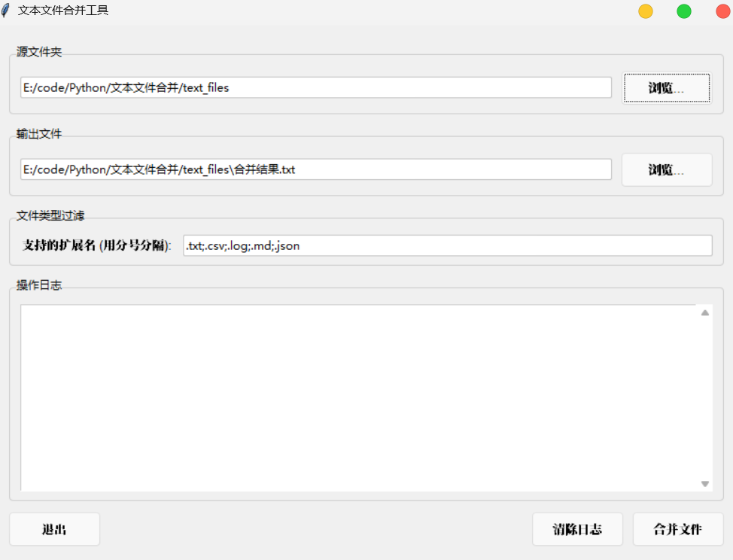
Task: Click the 浏览 button for 源文件夹
Action: point(667,88)
